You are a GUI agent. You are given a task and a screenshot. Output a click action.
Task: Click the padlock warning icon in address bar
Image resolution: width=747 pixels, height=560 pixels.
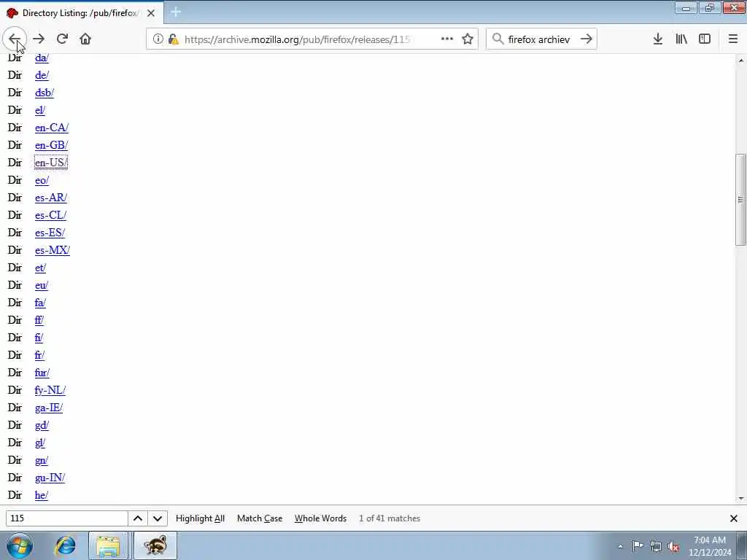click(174, 39)
